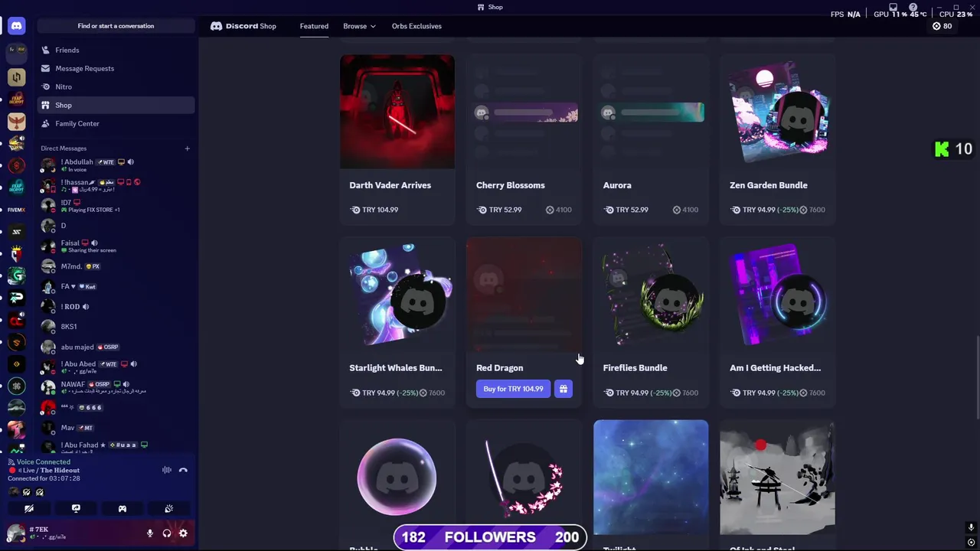Start an activity with gamepad icon

point(122,508)
